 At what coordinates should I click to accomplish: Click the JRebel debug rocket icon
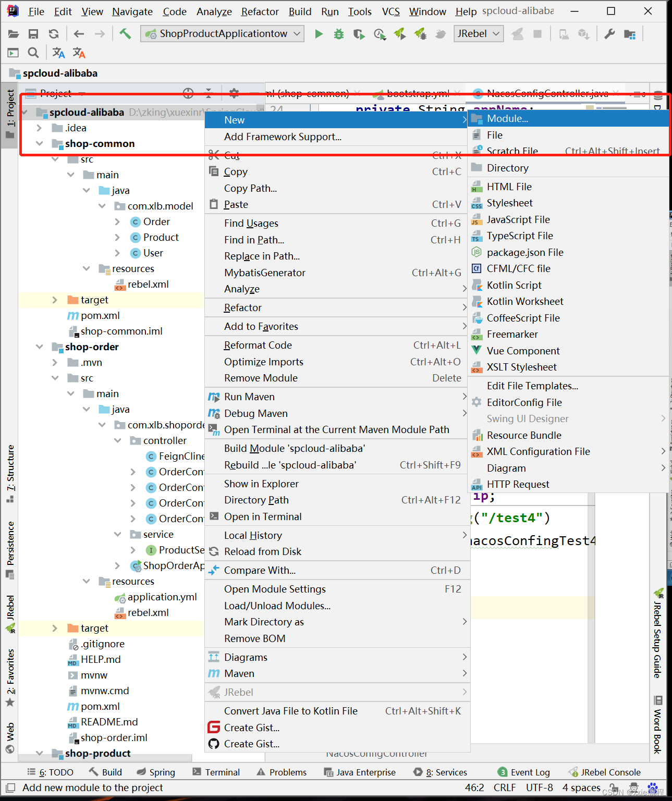point(420,34)
